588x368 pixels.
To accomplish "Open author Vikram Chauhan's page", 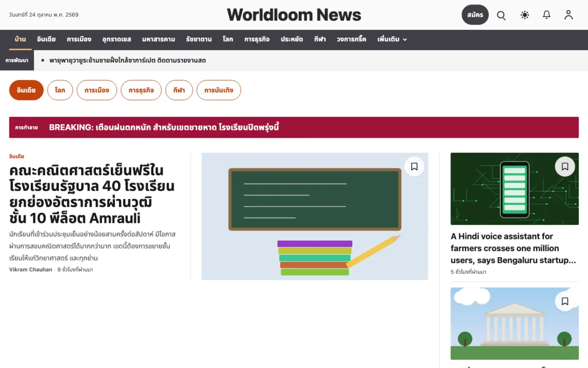I will coord(30,269).
